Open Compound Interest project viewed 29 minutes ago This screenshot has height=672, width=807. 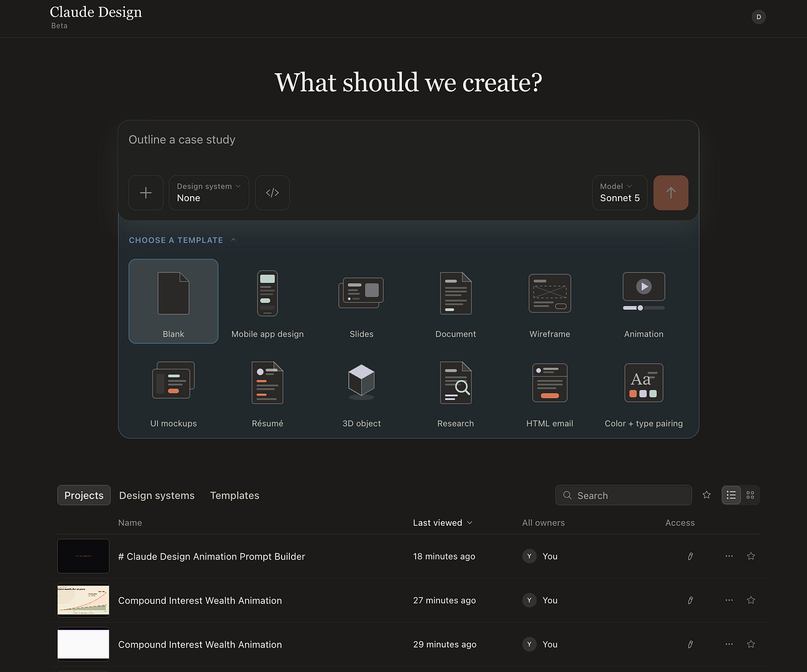pyautogui.click(x=200, y=645)
